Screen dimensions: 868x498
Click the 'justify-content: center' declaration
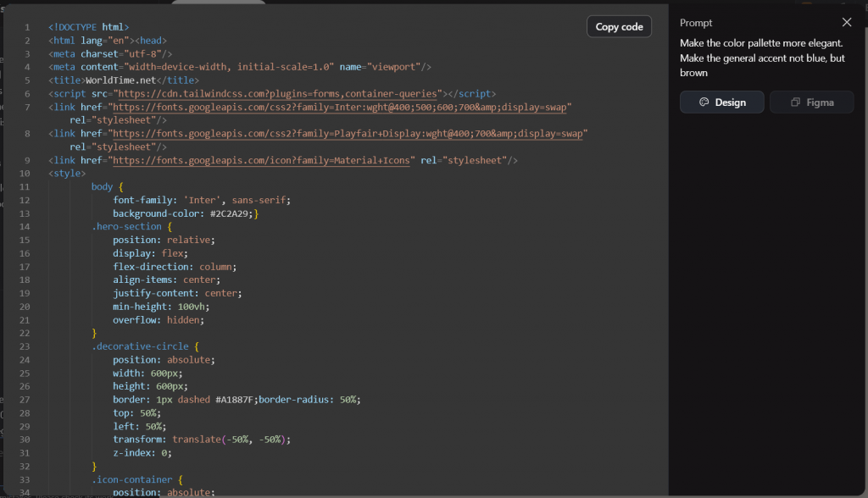coord(177,293)
